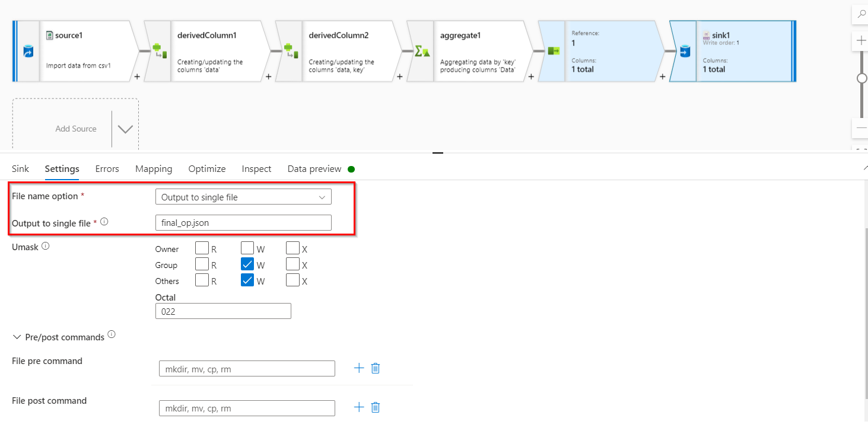Click the select transformation icon before Reference node
This screenshot has height=434, width=868.
(553, 52)
